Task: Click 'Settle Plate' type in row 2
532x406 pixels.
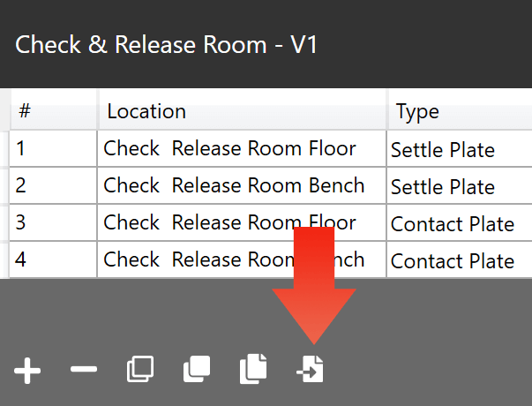Action: (443, 187)
